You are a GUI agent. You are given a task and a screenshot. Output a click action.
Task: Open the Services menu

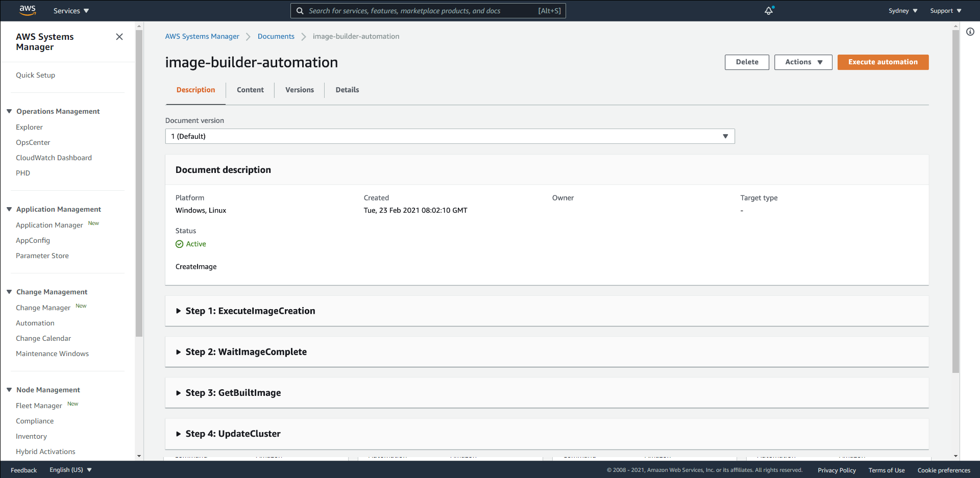pyautogui.click(x=71, y=11)
